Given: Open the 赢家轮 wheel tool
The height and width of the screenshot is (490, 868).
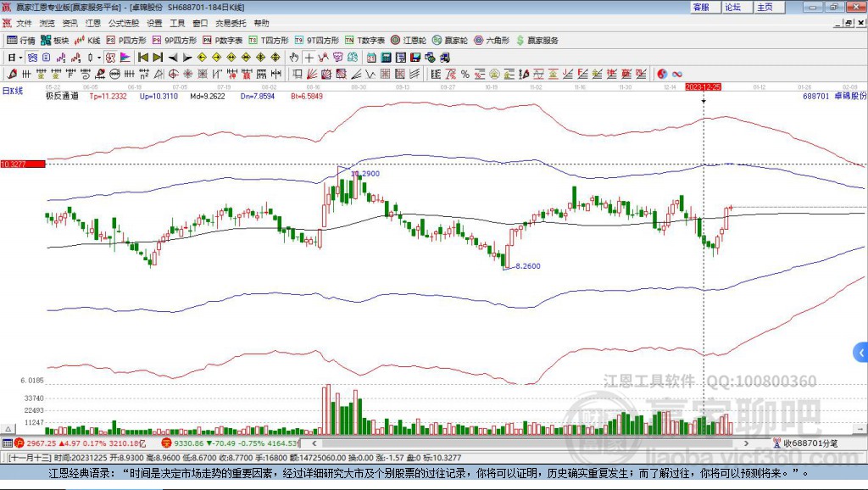Looking at the screenshot, I should [x=450, y=41].
